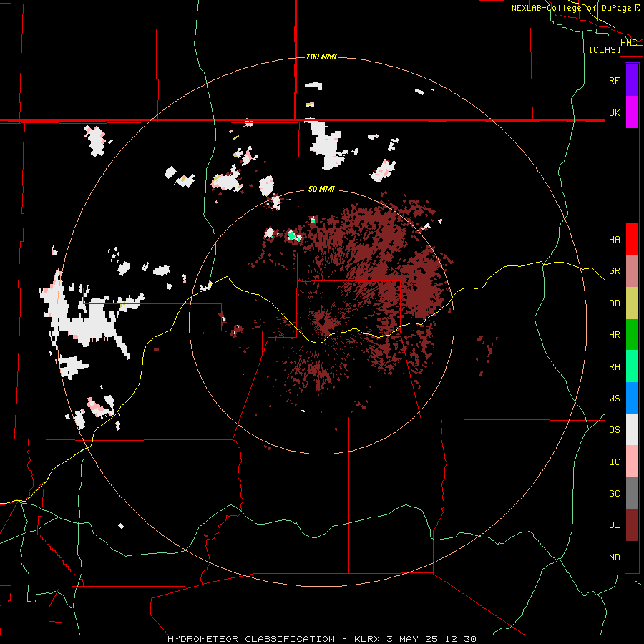This screenshot has height=644, width=644.
Task: Click the blue WS color swatch
Action: coord(632,398)
